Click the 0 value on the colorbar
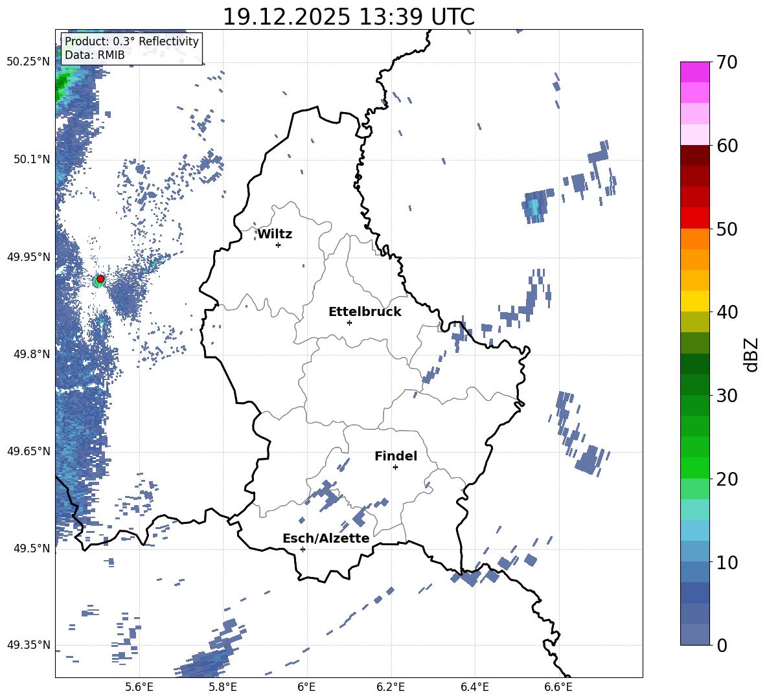 tap(722, 645)
